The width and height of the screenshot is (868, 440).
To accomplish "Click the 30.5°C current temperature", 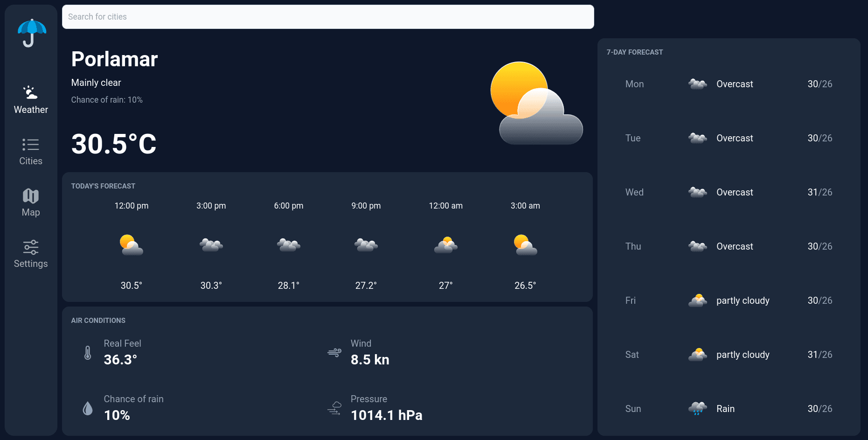I will pyautogui.click(x=113, y=144).
